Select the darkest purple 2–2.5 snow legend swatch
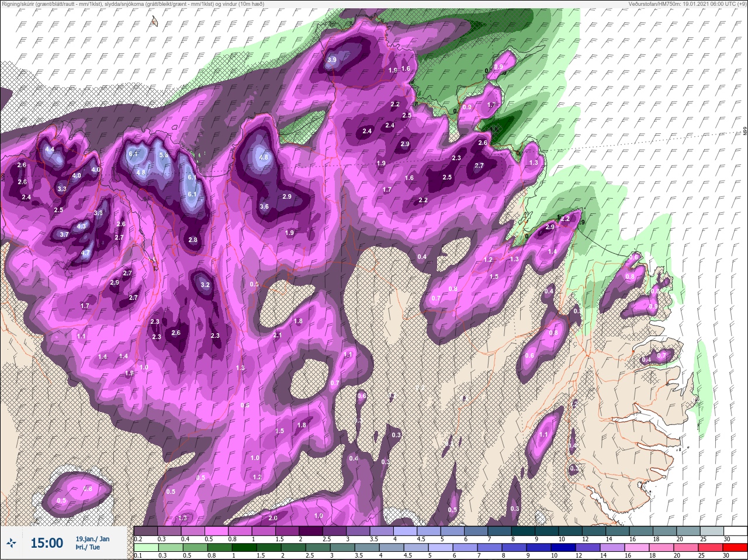The width and height of the screenshot is (748, 560). [312, 531]
